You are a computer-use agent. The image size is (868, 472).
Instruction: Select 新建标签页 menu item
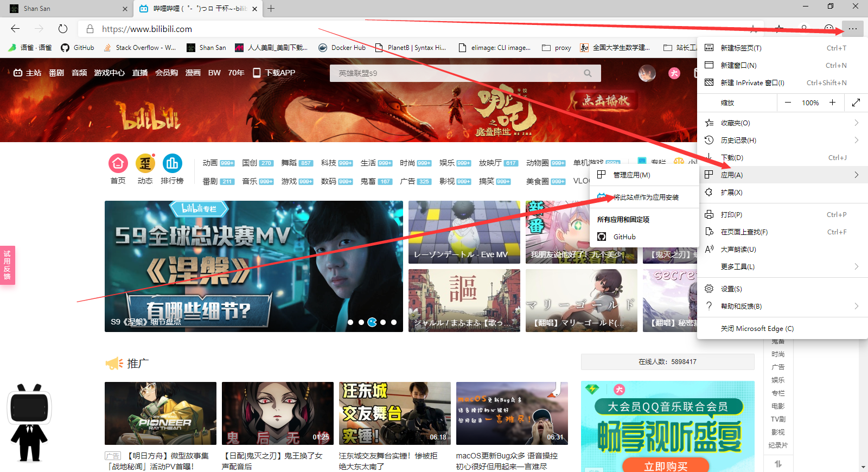tap(782, 48)
